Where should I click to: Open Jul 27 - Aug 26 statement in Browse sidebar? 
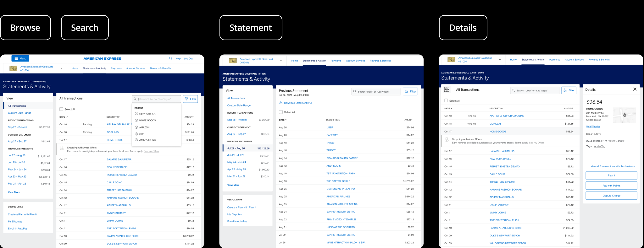[x=17, y=155]
